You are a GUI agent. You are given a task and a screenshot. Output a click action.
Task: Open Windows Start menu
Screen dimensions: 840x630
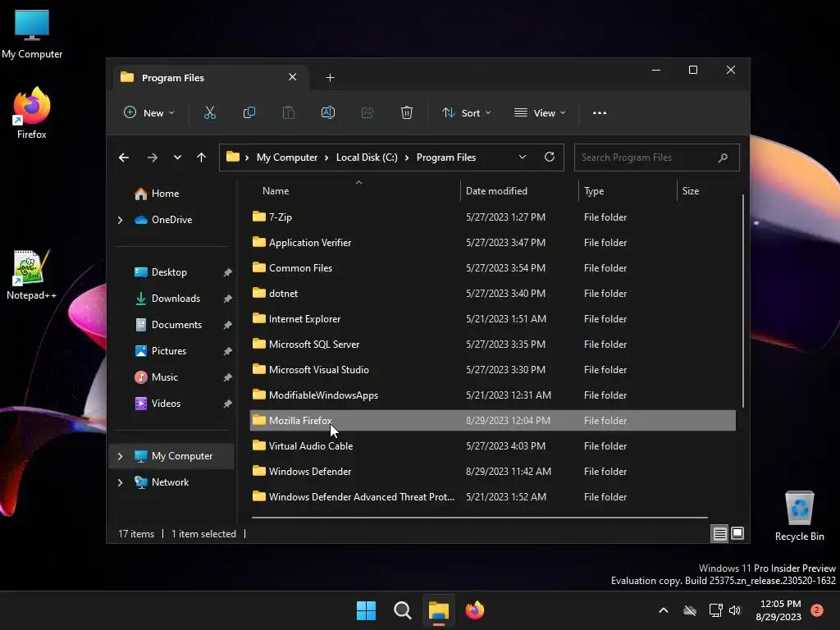tap(367, 610)
